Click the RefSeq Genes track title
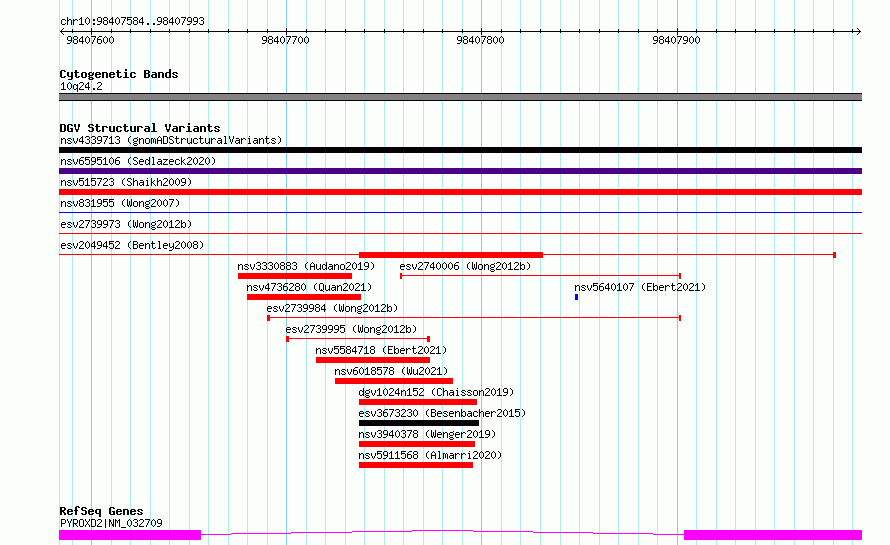Screen dimensions: 890x545 pos(101,512)
